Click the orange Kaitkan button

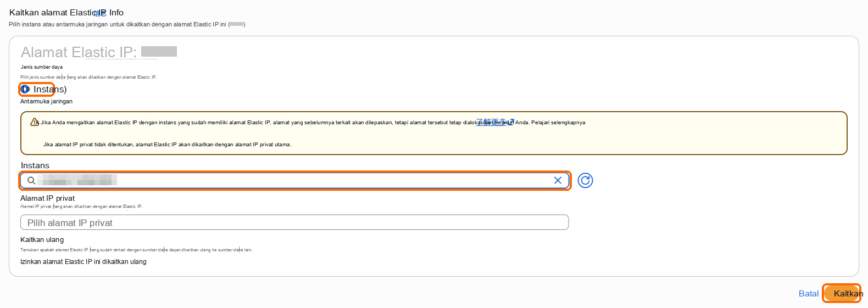click(843, 293)
